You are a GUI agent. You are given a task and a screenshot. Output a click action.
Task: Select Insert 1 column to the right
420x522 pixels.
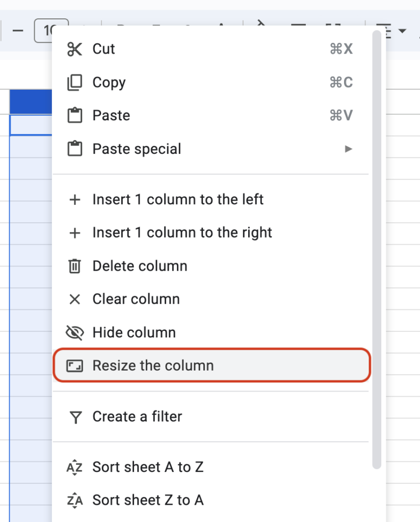pyautogui.click(x=181, y=232)
